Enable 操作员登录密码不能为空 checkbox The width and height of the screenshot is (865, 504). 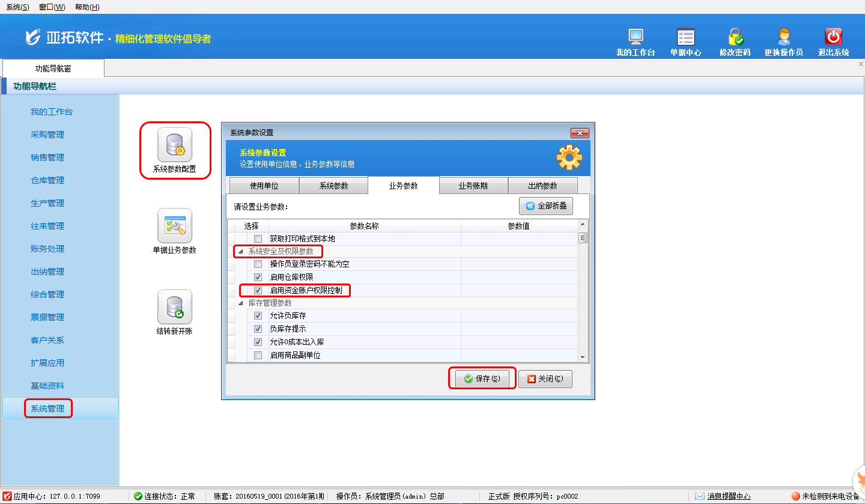(258, 264)
